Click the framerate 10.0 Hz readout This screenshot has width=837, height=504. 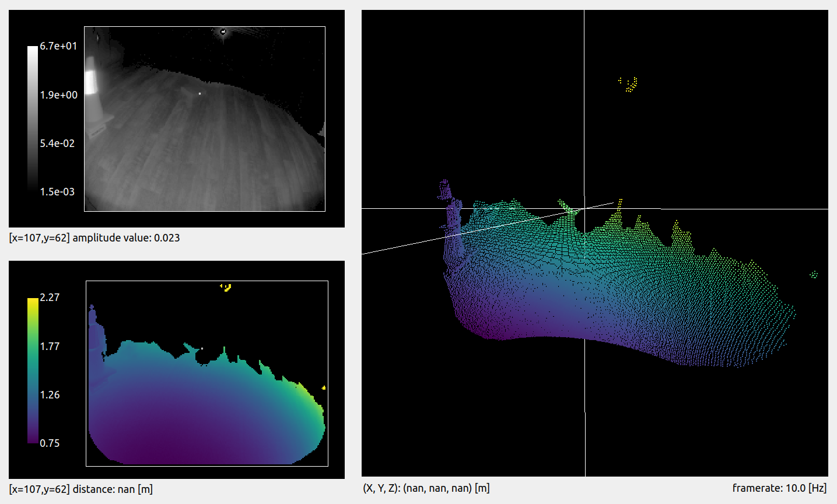(x=779, y=488)
